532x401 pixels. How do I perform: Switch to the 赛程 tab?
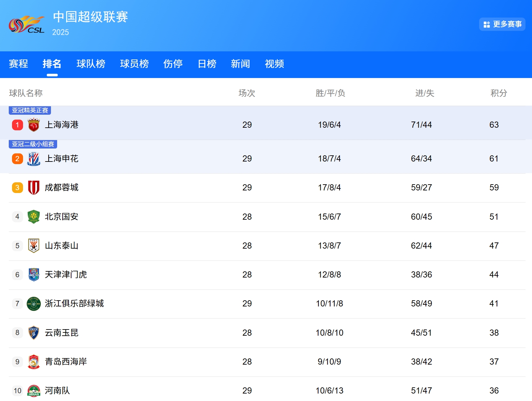[19, 64]
